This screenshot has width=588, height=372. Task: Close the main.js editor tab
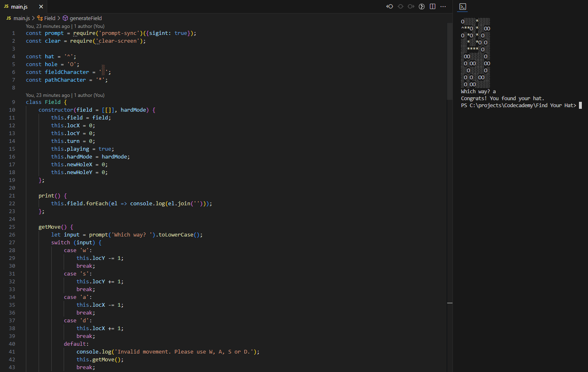tap(41, 7)
